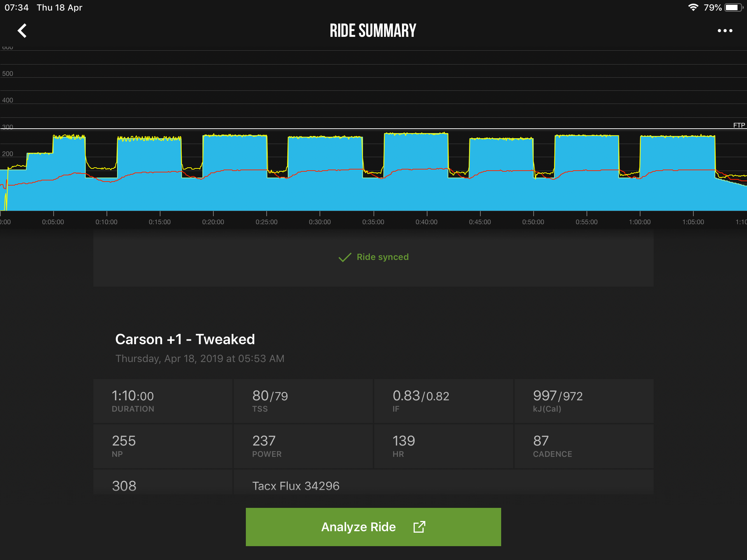Tap the back arrow icon
The width and height of the screenshot is (747, 560).
pyautogui.click(x=22, y=31)
